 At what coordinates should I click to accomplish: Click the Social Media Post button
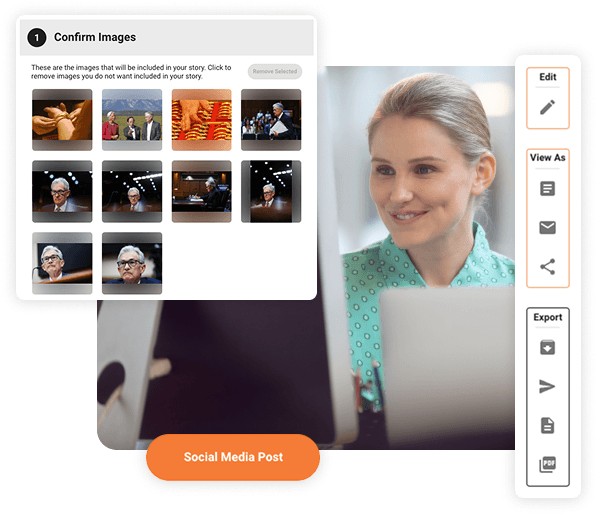click(233, 457)
